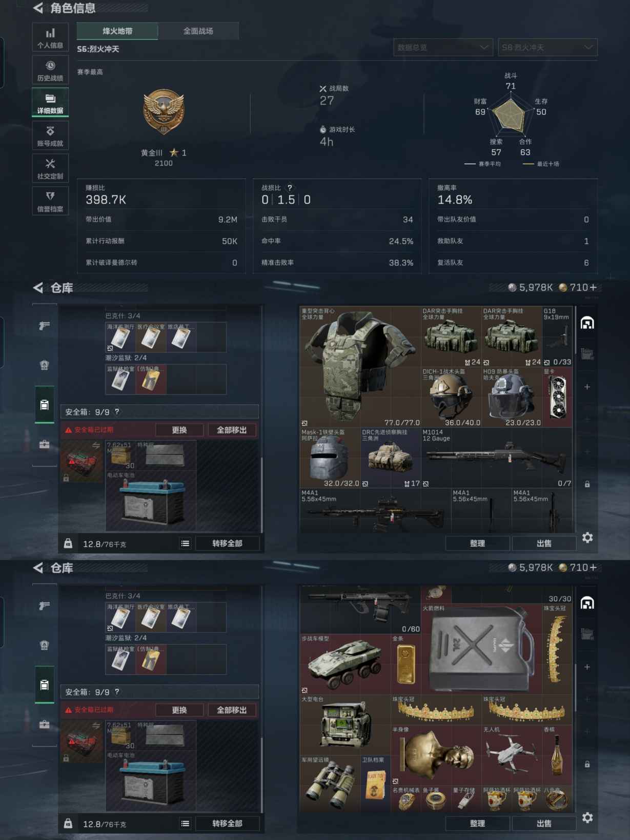Image resolution: width=630 pixels, height=840 pixels.
Task: Select 账号成就 account achievements icon
Action: click(50, 136)
